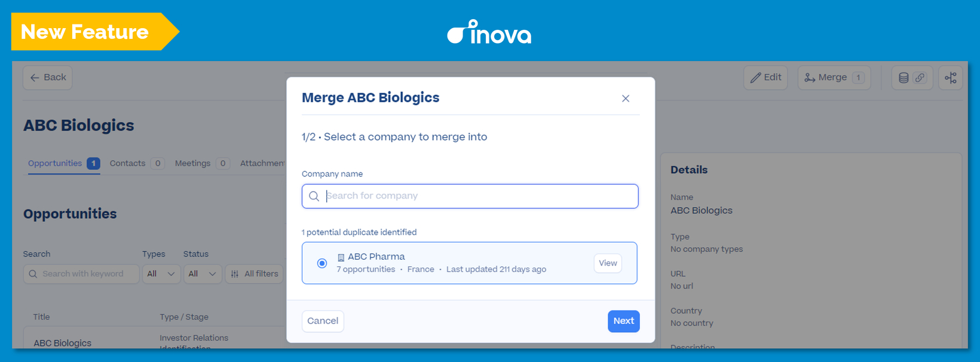Click the database icon in top toolbar

pyautogui.click(x=904, y=78)
